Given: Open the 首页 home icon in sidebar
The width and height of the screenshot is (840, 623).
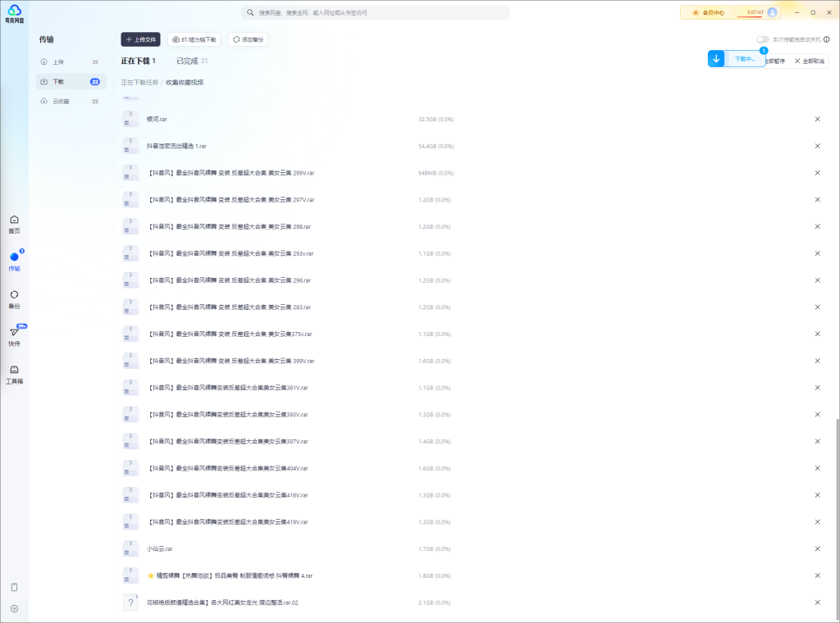Looking at the screenshot, I should 14,223.
